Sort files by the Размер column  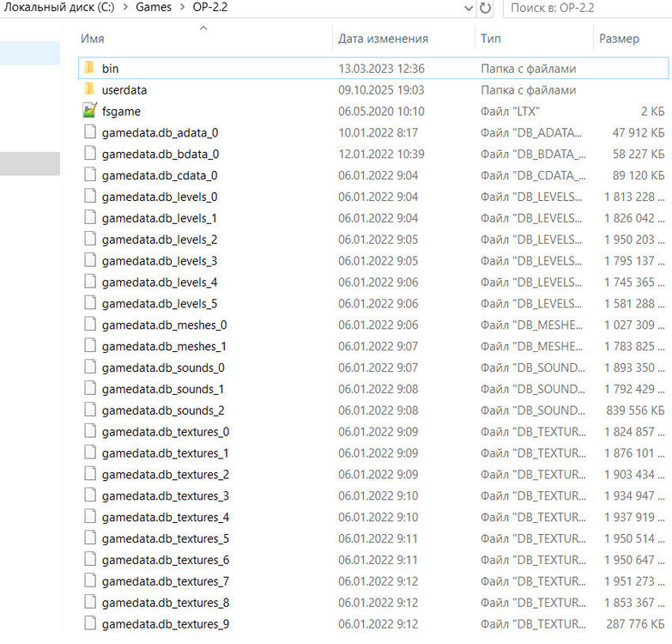click(x=618, y=39)
